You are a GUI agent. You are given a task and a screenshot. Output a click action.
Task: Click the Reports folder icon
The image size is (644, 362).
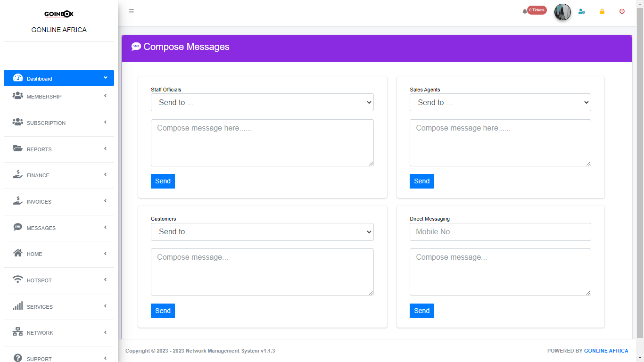(x=18, y=148)
